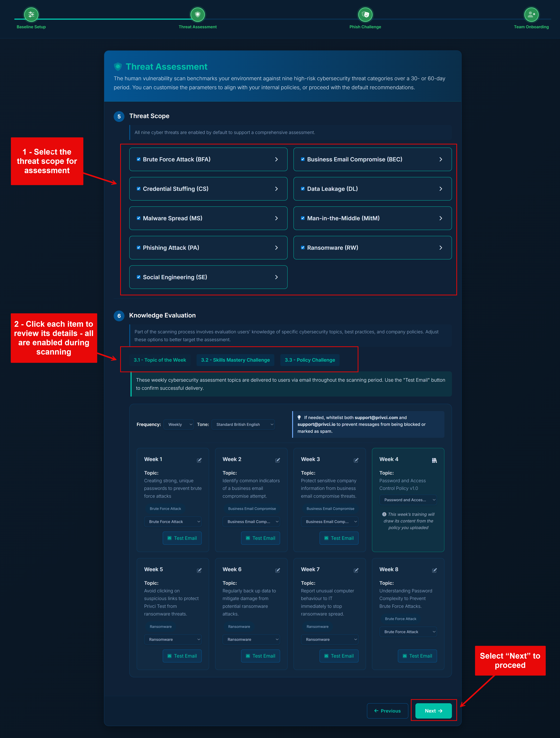Image resolution: width=560 pixels, height=738 pixels.
Task: Disable the Social Engineering (SE) checkbox
Action: (139, 277)
